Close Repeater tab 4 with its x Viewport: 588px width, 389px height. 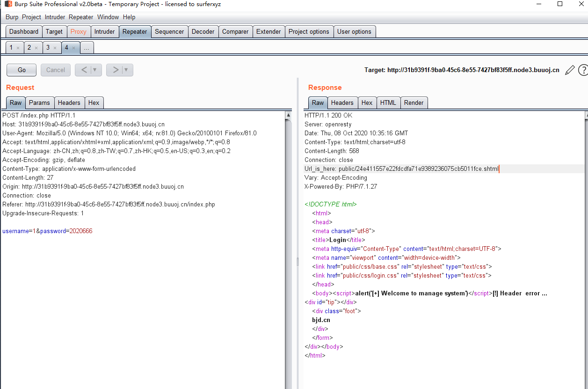[73, 48]
